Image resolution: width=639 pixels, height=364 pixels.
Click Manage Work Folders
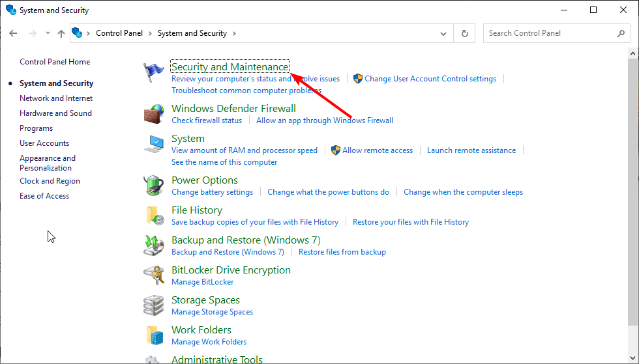point(209,342)
